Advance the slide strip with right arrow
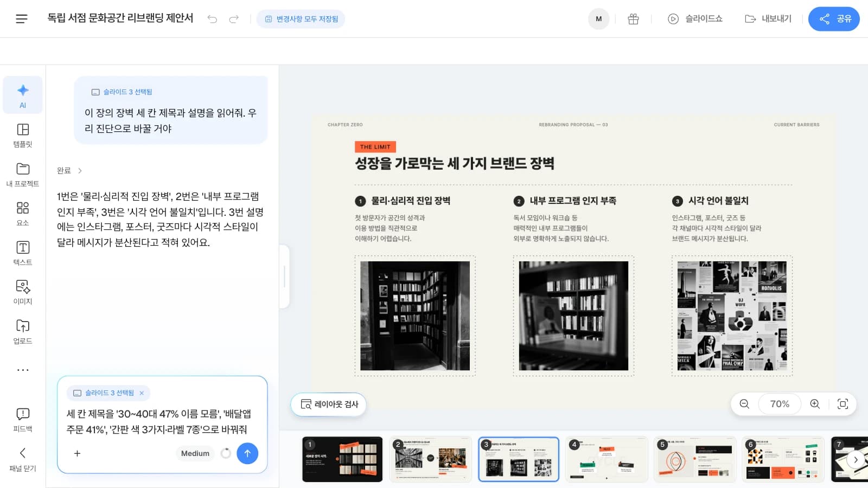868x488 pixels. 856,460
